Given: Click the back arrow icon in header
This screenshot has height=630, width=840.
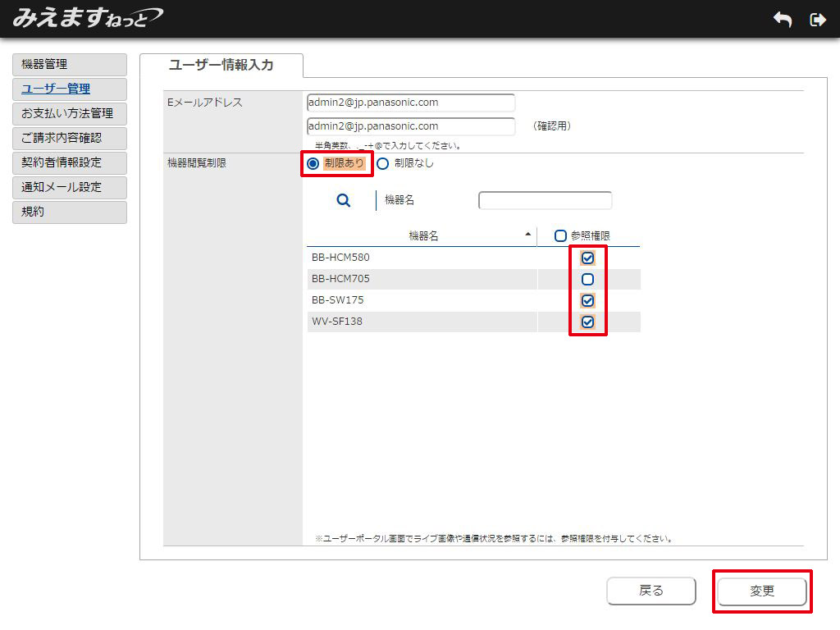Looking at the screenshot, I should [x=783, y=21].
